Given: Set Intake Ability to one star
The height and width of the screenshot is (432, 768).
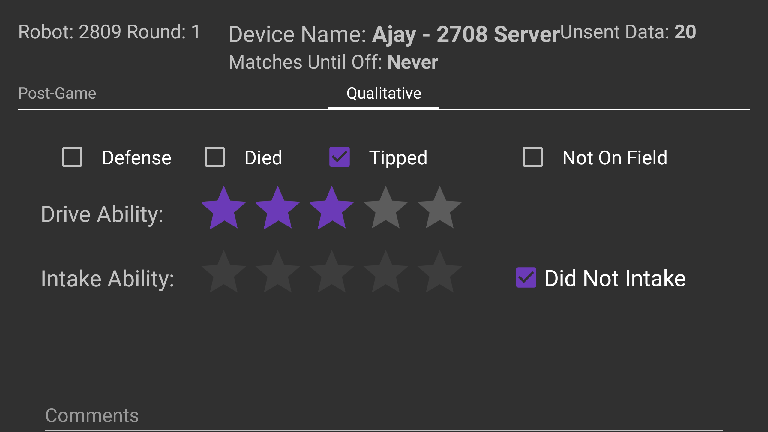Looking at the screenshot, I should click(223, 274).
